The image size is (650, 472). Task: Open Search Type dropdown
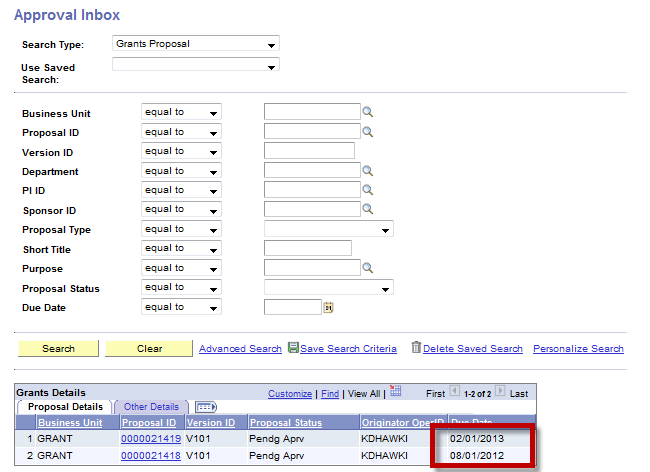(196, 44)
